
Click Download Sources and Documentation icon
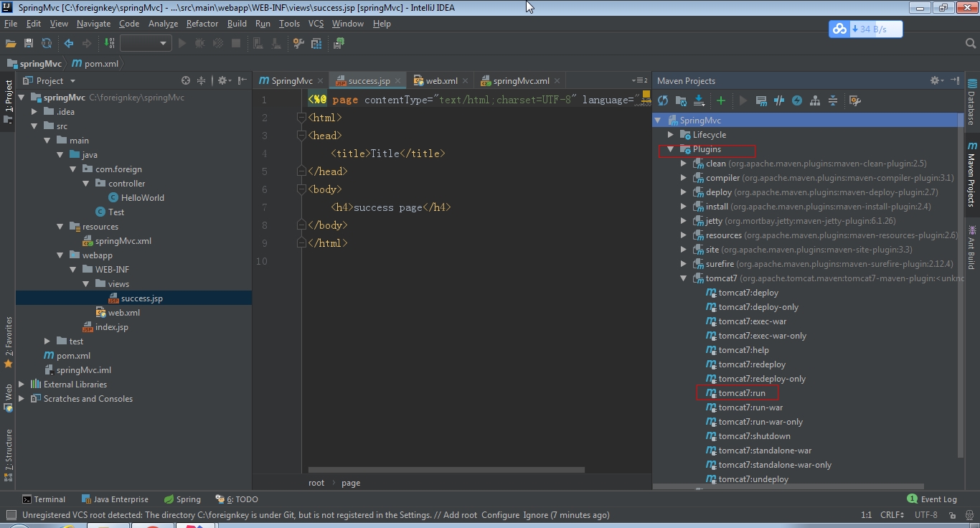[x=699, y=100]
